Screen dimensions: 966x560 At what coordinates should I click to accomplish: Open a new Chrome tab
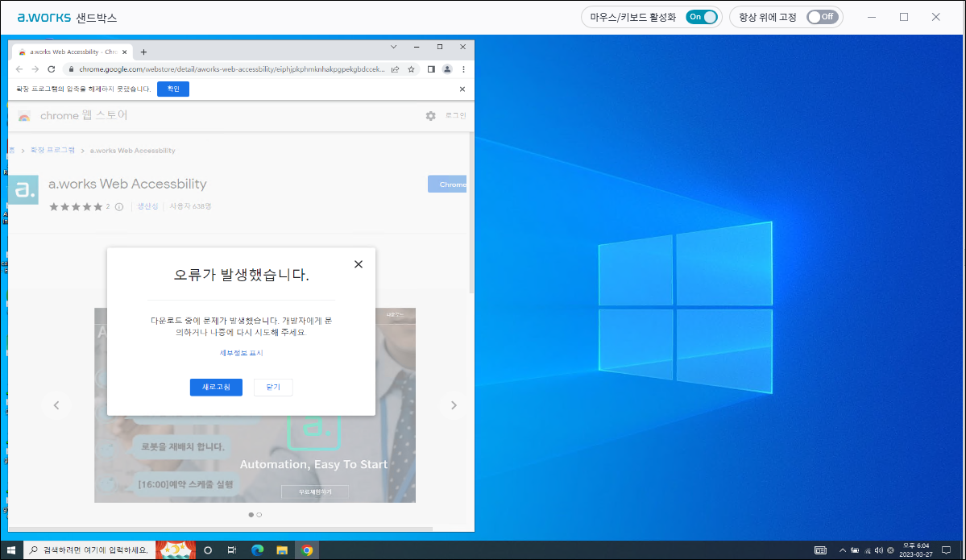point(143,52)
